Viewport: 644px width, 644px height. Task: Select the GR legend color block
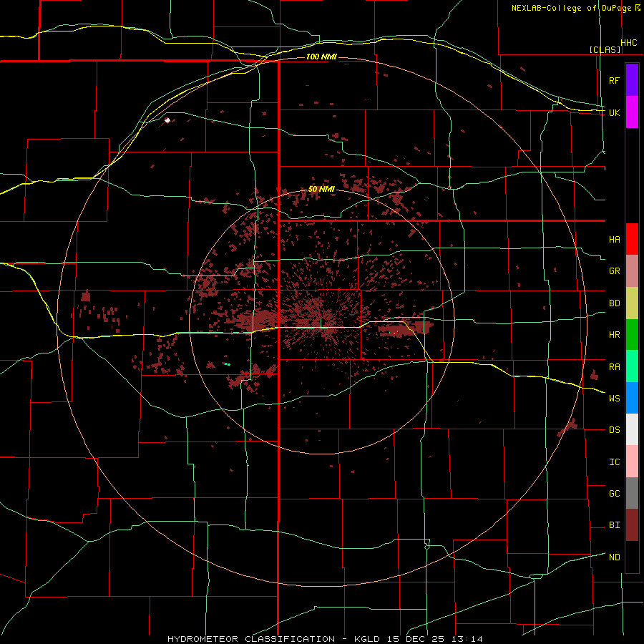coord(632,271)
